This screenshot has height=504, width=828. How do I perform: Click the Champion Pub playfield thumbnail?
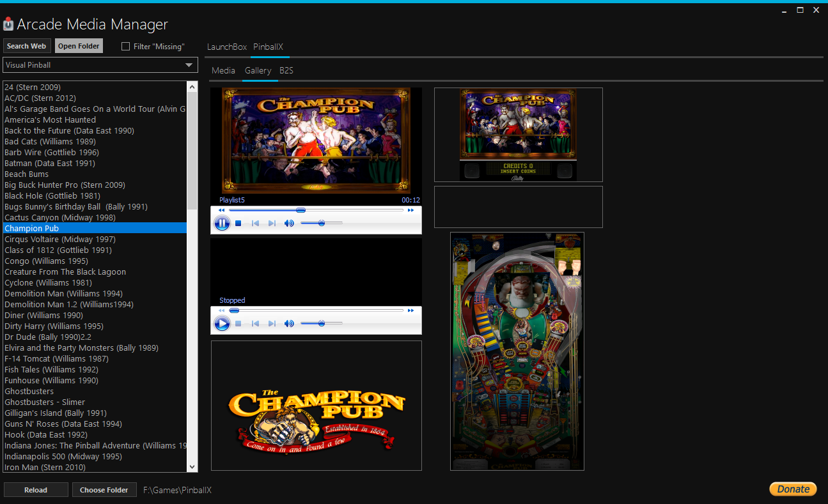coord(517,351)
